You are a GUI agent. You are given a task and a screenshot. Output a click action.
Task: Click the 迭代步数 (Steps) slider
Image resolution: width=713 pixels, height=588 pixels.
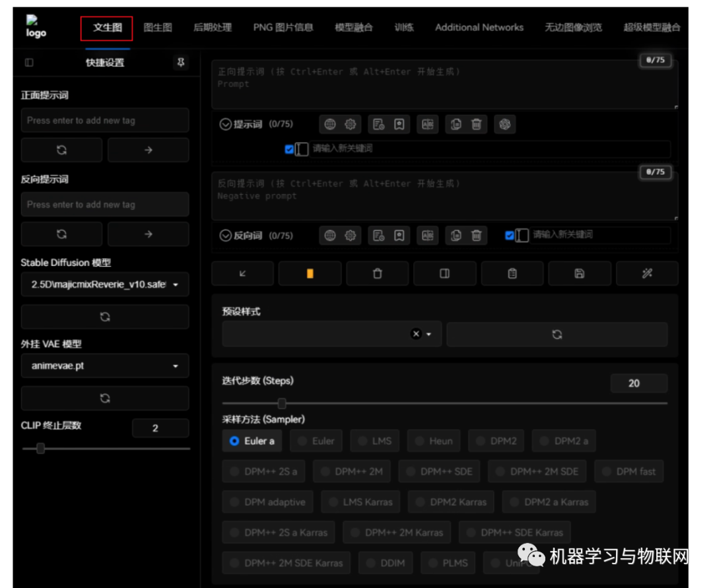(x=444, y=403)
